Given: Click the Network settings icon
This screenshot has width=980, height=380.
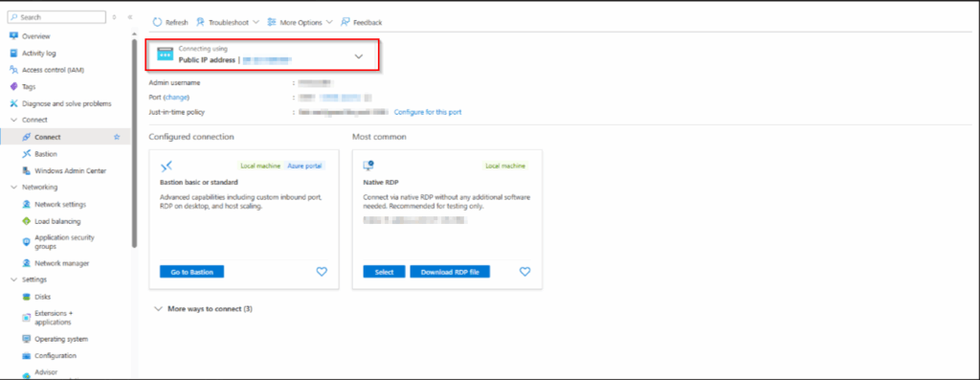Looking at the screenshot, I should [26, 205].
